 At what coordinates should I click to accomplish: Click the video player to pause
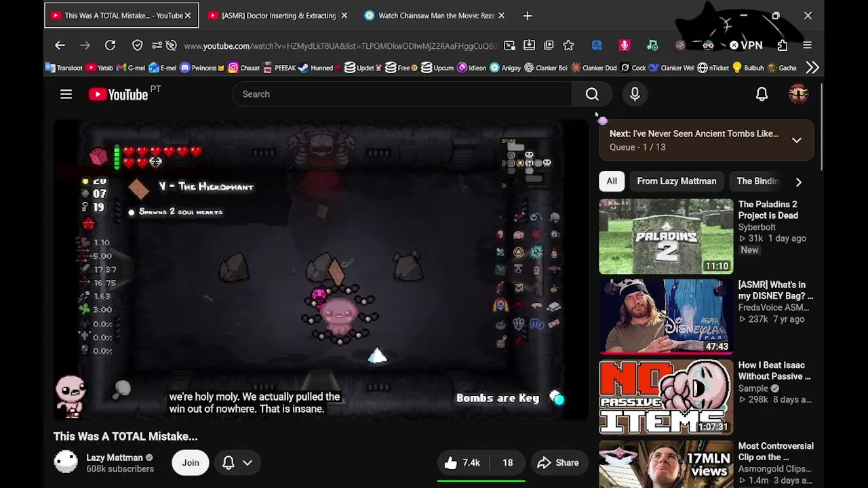(321, 269)
